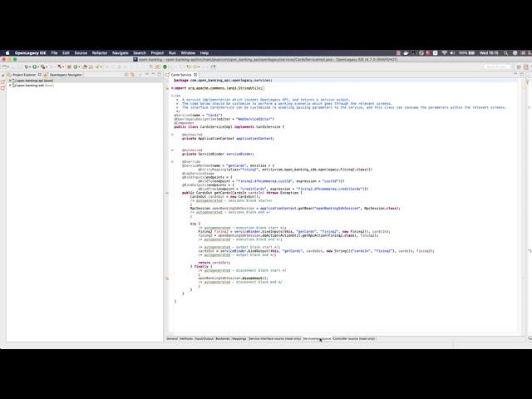Viewport: 532px width, 399px height.
Task: Open Service interface source (read only) tab
Action: coord(275,338)
